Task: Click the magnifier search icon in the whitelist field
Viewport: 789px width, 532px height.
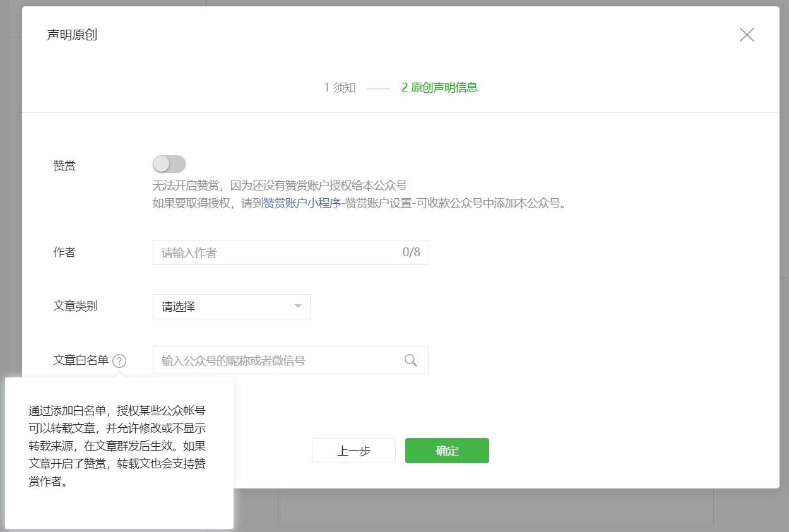Action: [x=410, y=360]
